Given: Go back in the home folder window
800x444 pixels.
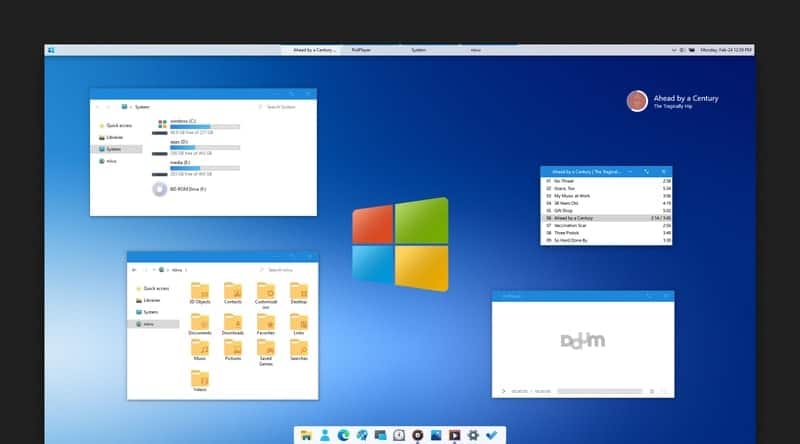Looking at the screenshot, I should pyautogui.click(x=134, y=270).
